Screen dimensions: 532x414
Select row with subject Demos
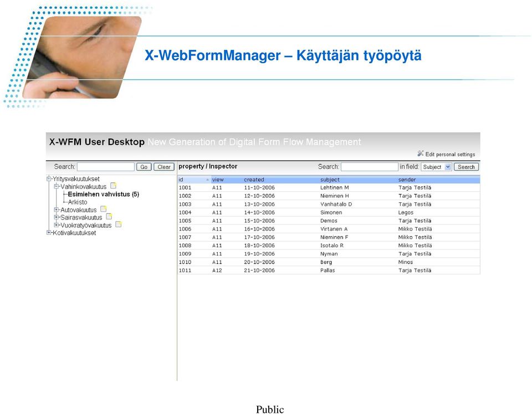point(329,221)
